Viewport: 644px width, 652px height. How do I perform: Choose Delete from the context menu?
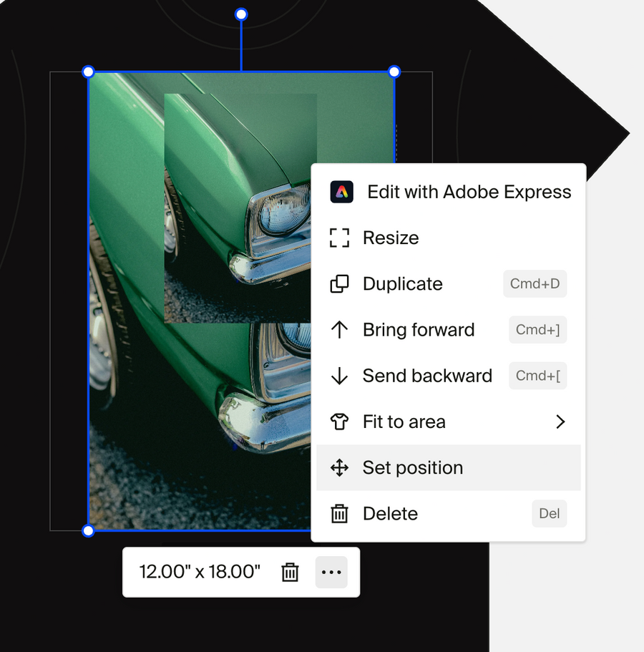click(390, 513)
